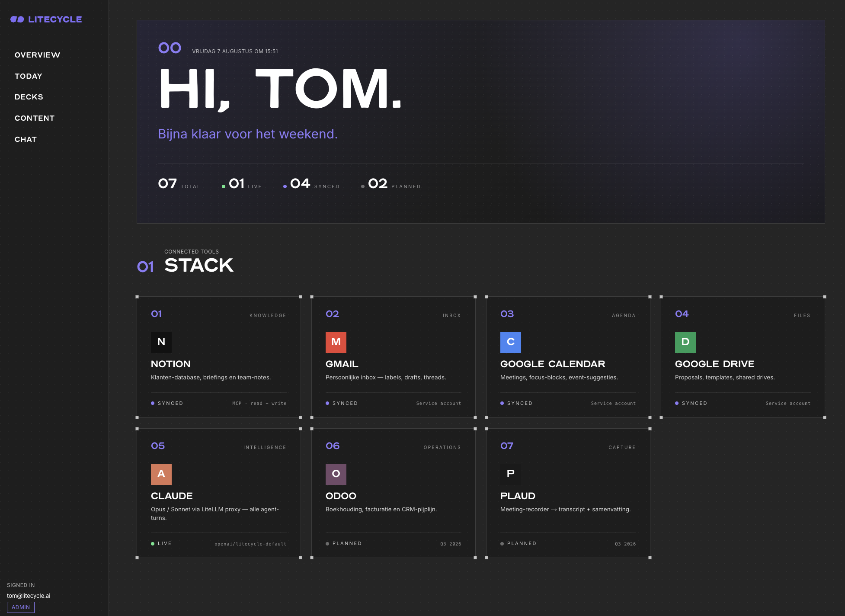Click Google Calendar's 'Service account' label

click(x=614, y=403)
